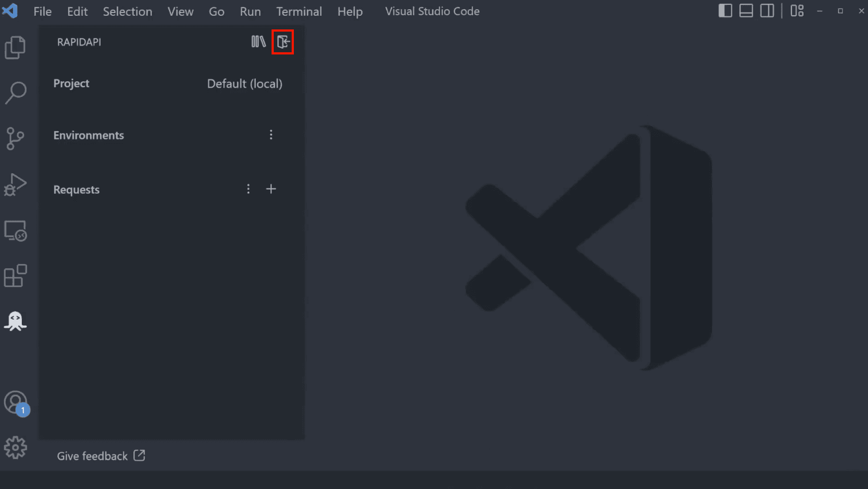This screenshot has height=489, width=868.
Task: Follow the Give feedback link
Action: pos(101,456)
